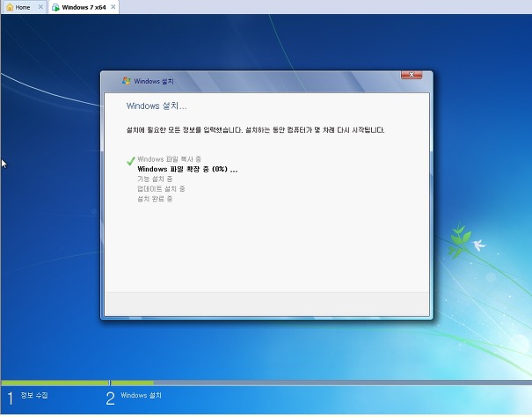The image size is (532, 417).
Task: Click the green checkmark beside Windows 파일 복사 중
Action: click(131, 161)
